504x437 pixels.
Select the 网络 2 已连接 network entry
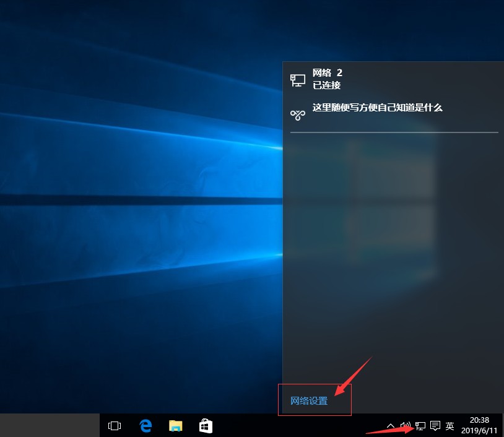393,79
